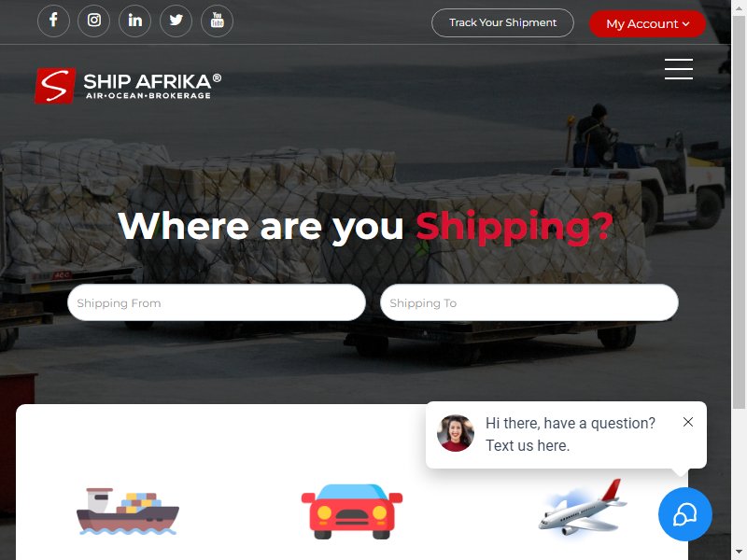Dismiss the chat greeting popup
This screenshot has width=747, height=560.
coord(688,422)
